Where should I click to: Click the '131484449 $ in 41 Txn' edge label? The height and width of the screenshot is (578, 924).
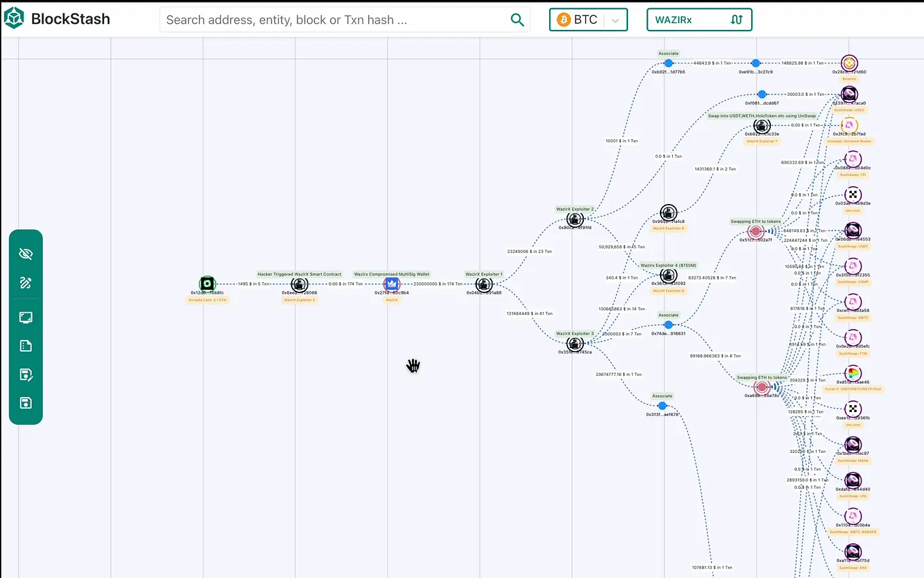[x=529, y=313]
